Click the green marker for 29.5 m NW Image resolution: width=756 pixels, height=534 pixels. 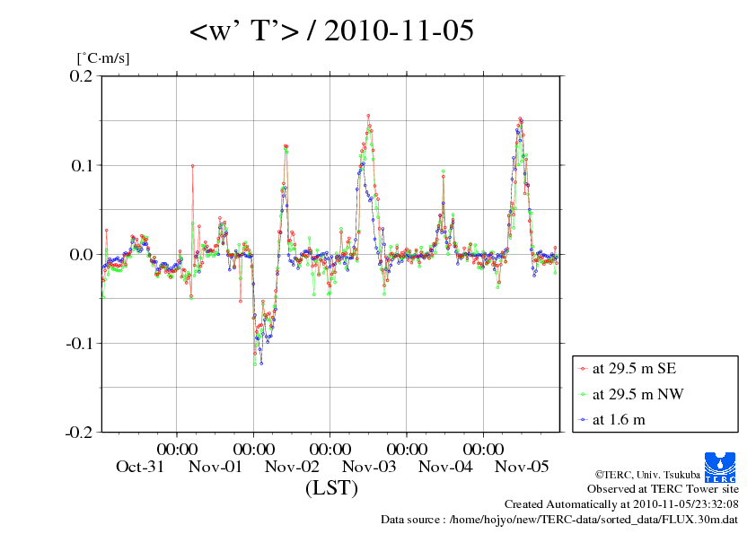[x=584, y=394]
